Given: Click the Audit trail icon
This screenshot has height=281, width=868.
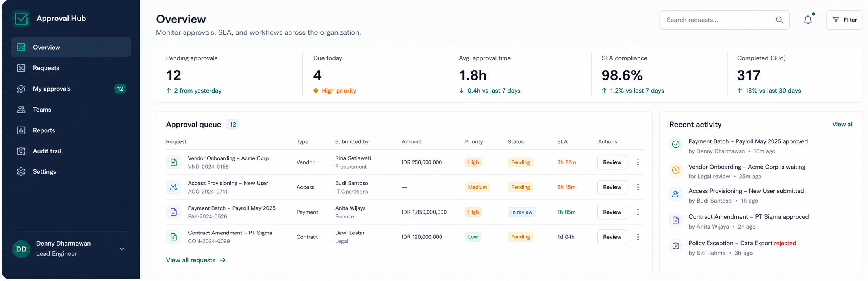Looking at the screenshot, I should [21, 151].
